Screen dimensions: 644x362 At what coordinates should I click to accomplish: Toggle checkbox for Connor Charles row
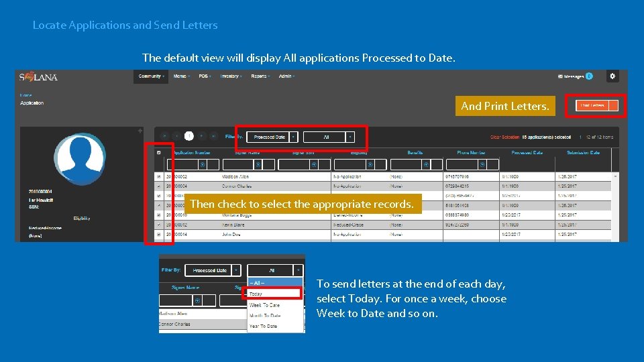(159, 186)
